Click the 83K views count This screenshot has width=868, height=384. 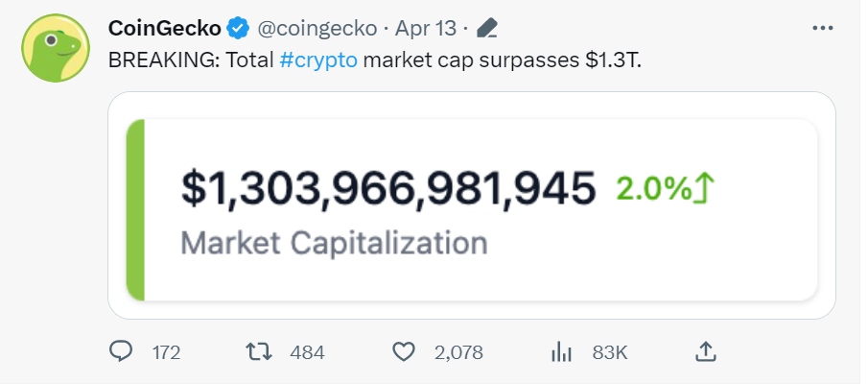(x=610, y=352)
